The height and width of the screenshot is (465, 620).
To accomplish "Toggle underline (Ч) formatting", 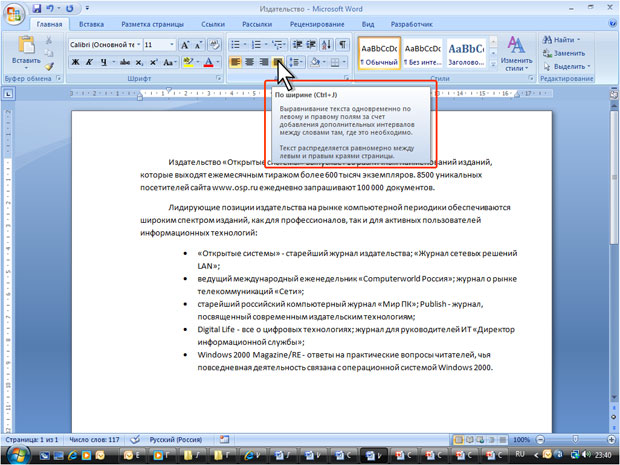I will click(x=103, y=62).
